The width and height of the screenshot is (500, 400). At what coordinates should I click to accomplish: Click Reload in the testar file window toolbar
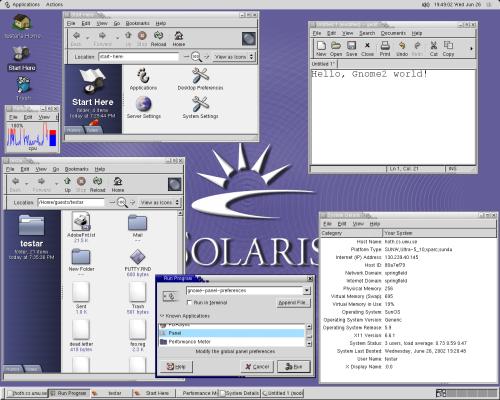click(x=98, y=184)
